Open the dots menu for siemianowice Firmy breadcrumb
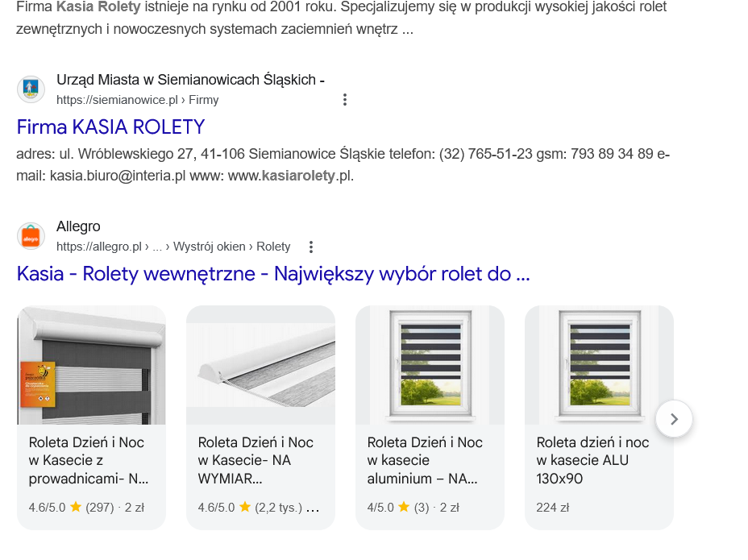This screenshot has height=560, width=748. (x=345, y=99)
